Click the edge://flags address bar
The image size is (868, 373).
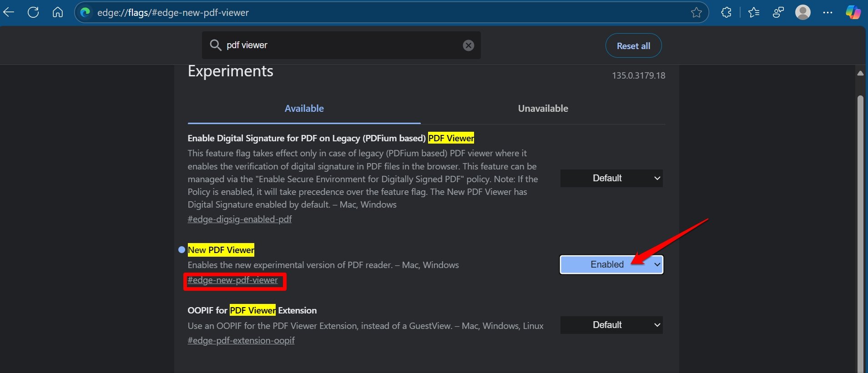tap(391, 12)
